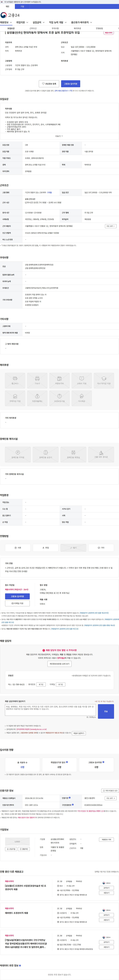
Task: Click the 장애인용 화장실 icon
Action: coord(73,455)
